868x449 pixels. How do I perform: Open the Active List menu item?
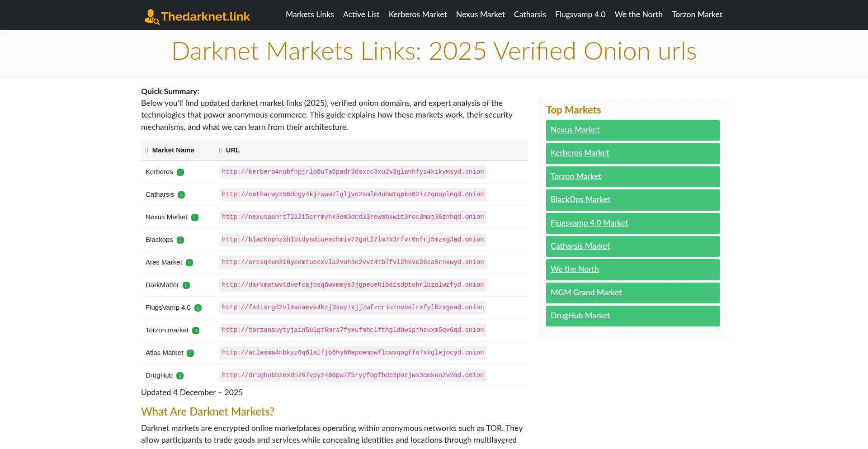pos(361,14)
